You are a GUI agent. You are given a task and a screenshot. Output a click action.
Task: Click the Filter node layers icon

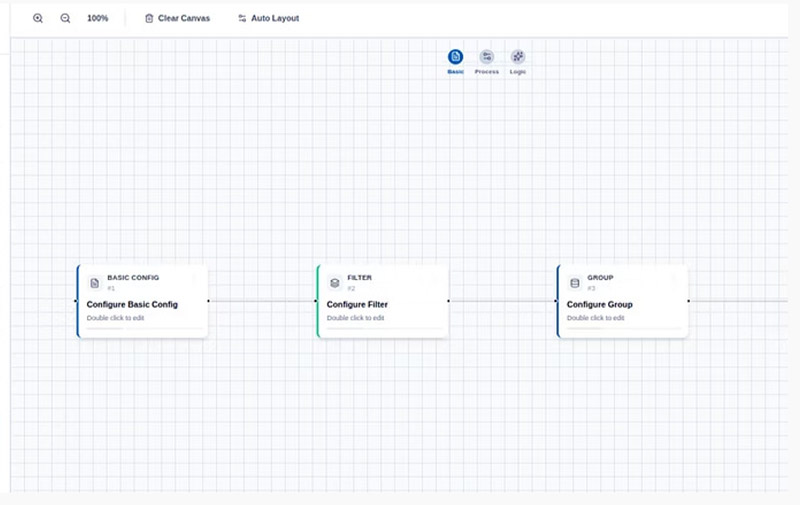click(335, 283)
